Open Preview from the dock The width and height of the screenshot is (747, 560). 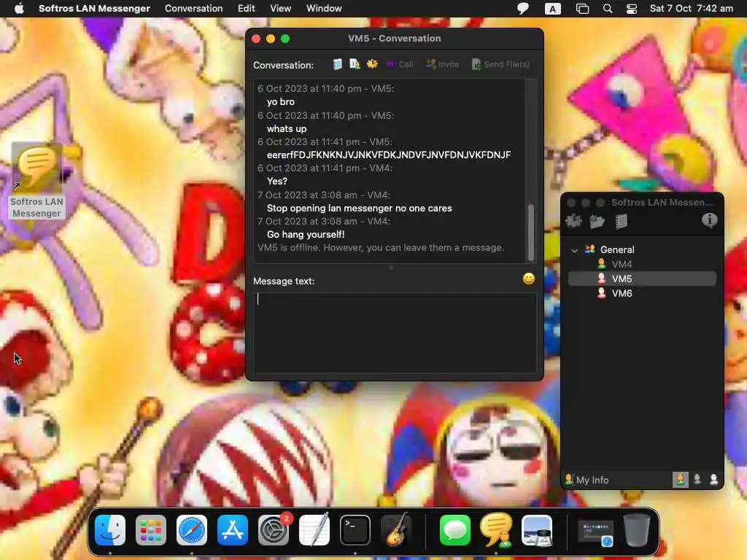point(537,530)
